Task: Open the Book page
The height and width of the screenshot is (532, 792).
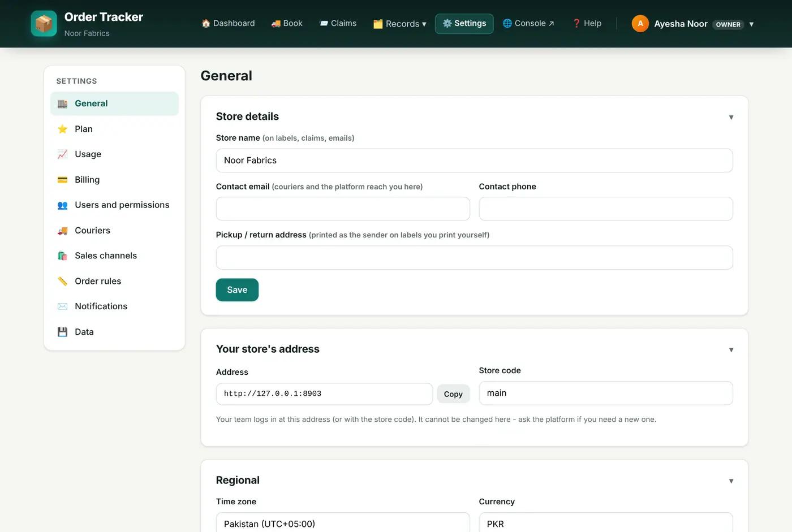Action: [287, 24]
